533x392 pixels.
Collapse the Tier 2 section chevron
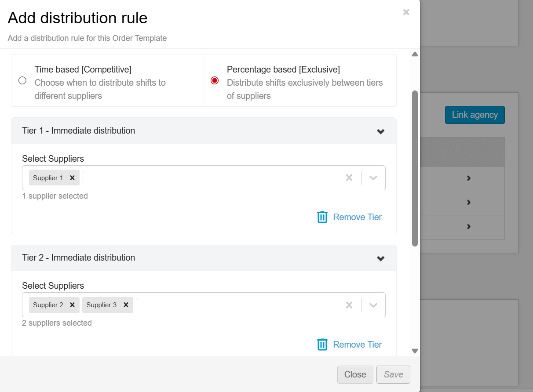click(380, 258)
